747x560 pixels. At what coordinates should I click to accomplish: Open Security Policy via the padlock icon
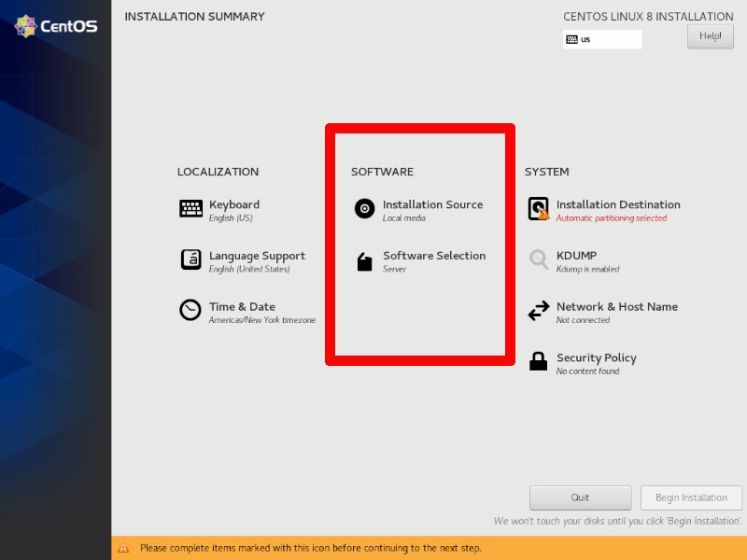click(x=540, y=363)
